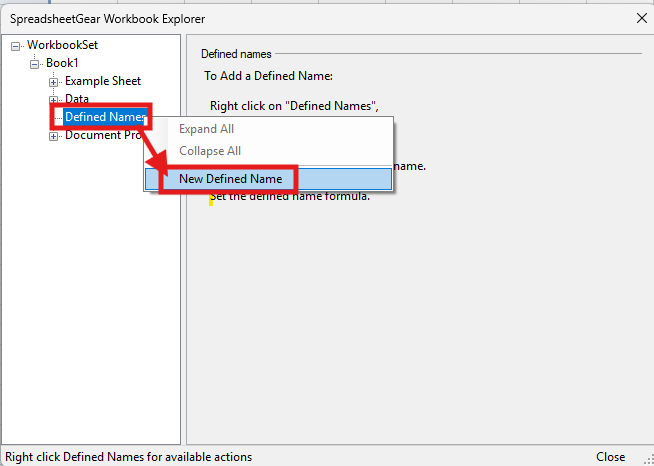Close the Workbook Explorer window
The image size is (654, 466).
tap(641, 17)
